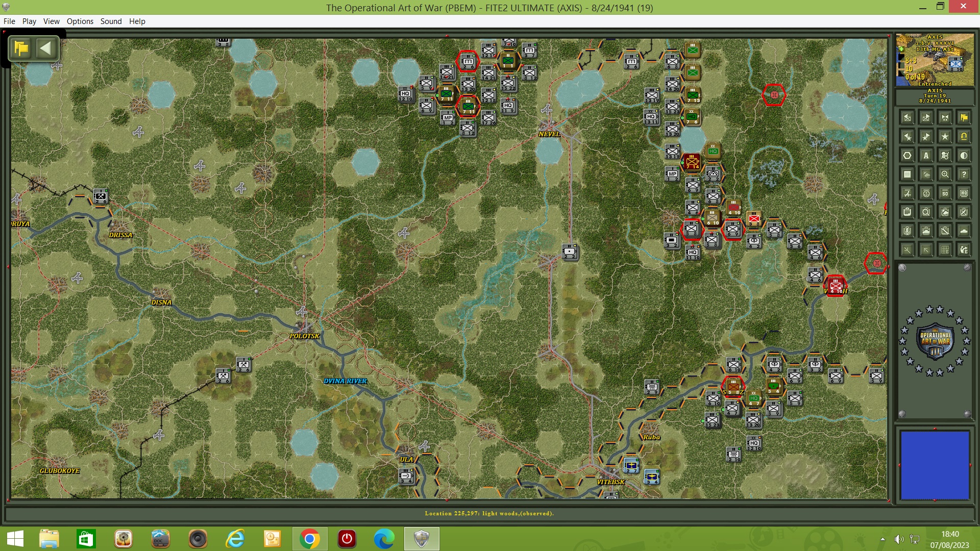Click the NEVEL city label on map

point(549,134)
